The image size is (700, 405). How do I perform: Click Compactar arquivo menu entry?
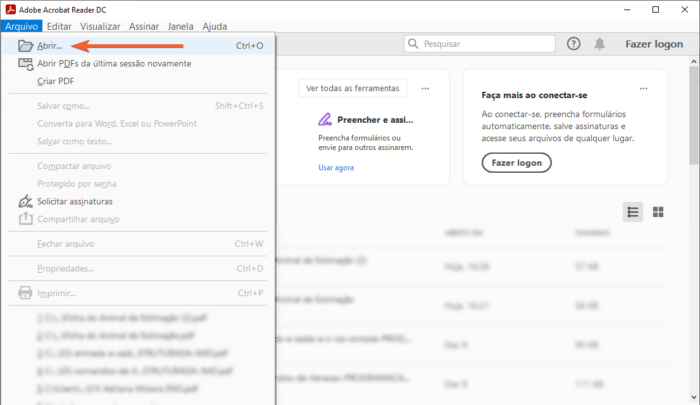click(x=138, y=166)
